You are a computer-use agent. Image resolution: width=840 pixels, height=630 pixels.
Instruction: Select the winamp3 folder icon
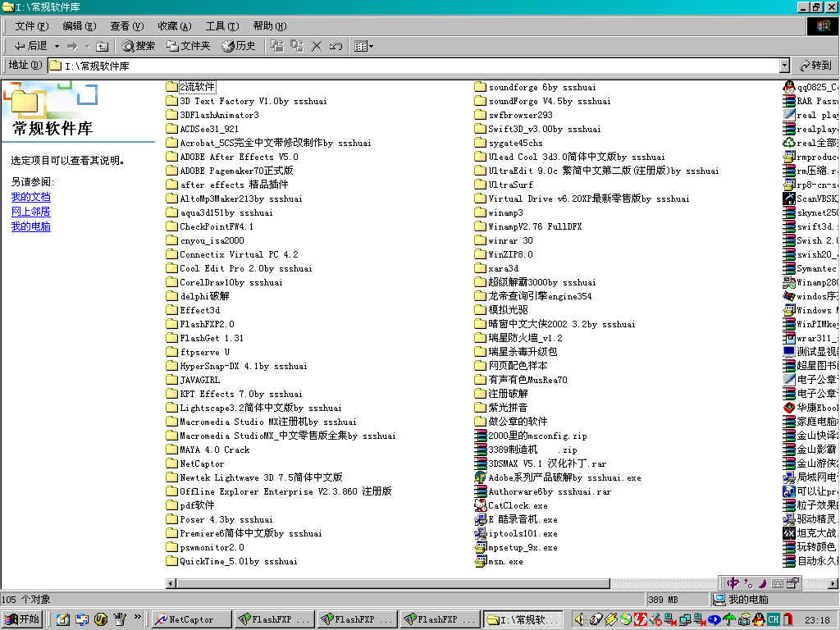[481, 212]
